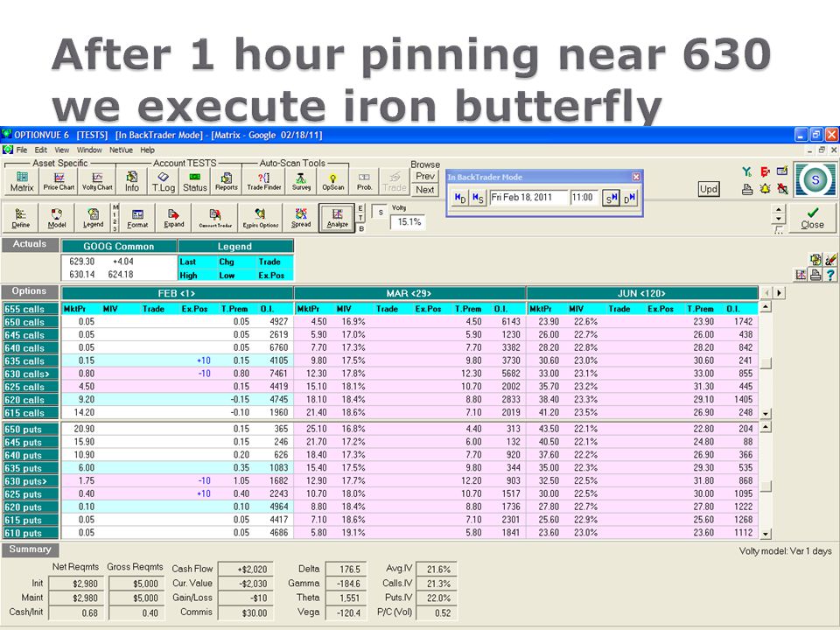This screenshot has width=840, height=630.
Task: Open the Prob. calculator
Action: 364,182
